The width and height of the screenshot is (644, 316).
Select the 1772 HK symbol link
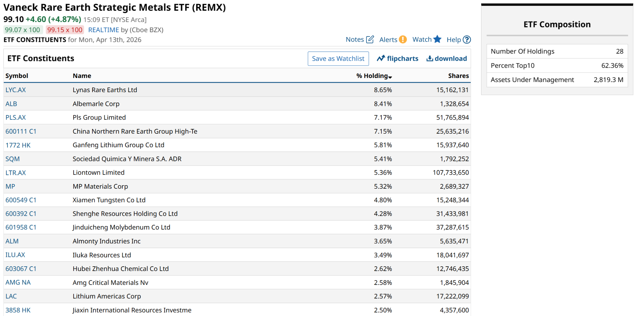(18, 145)
